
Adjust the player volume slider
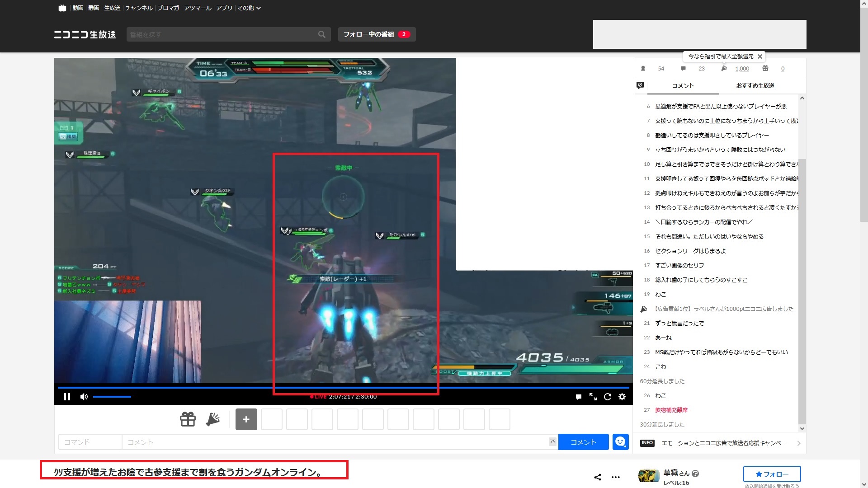(x=112, y=397)
